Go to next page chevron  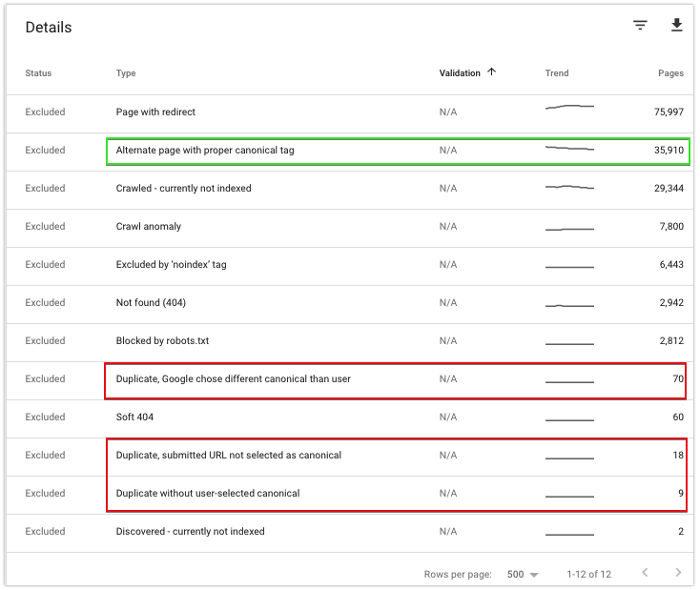point(678,573)
